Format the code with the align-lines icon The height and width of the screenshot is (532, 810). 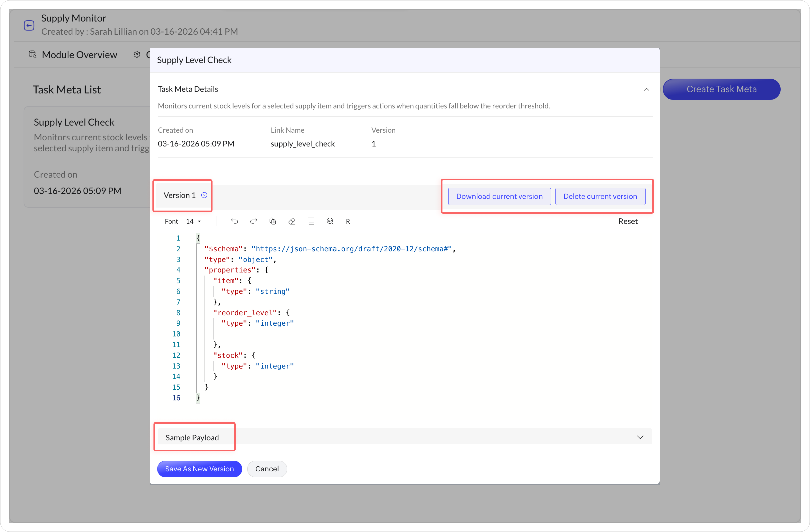point(311,221)
